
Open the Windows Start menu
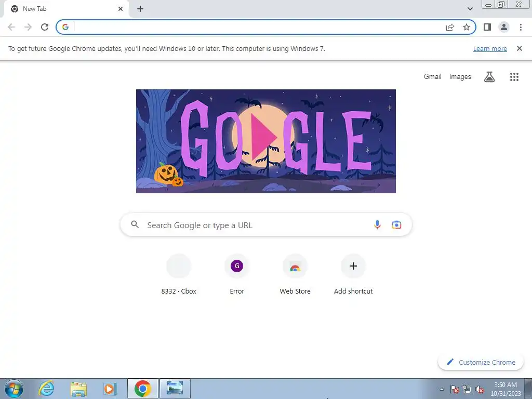click(x=14, y=389)
